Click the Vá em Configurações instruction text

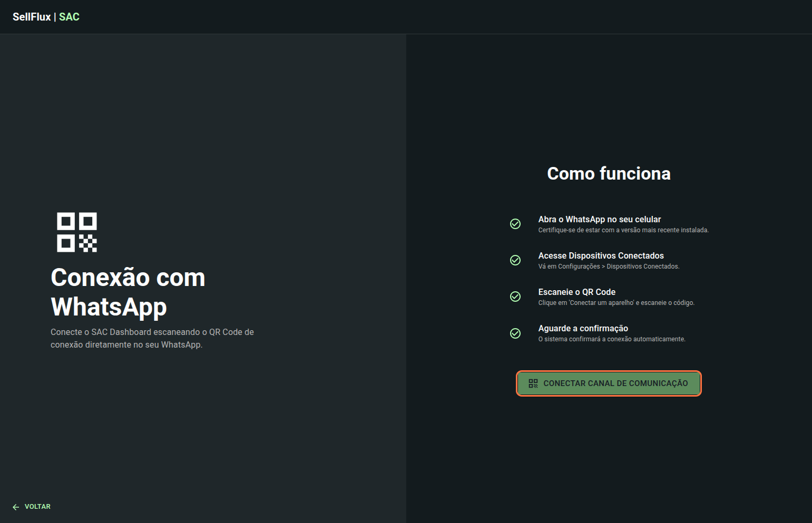coord(609,267)
